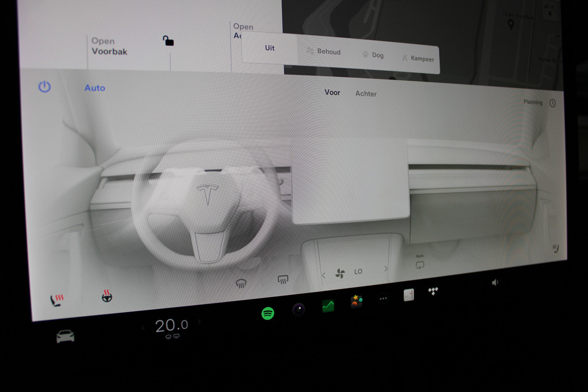Image resolution: width=588 pixels, height=392 pixels.
Task: Select Dog mode
Action: click(373, 55)
